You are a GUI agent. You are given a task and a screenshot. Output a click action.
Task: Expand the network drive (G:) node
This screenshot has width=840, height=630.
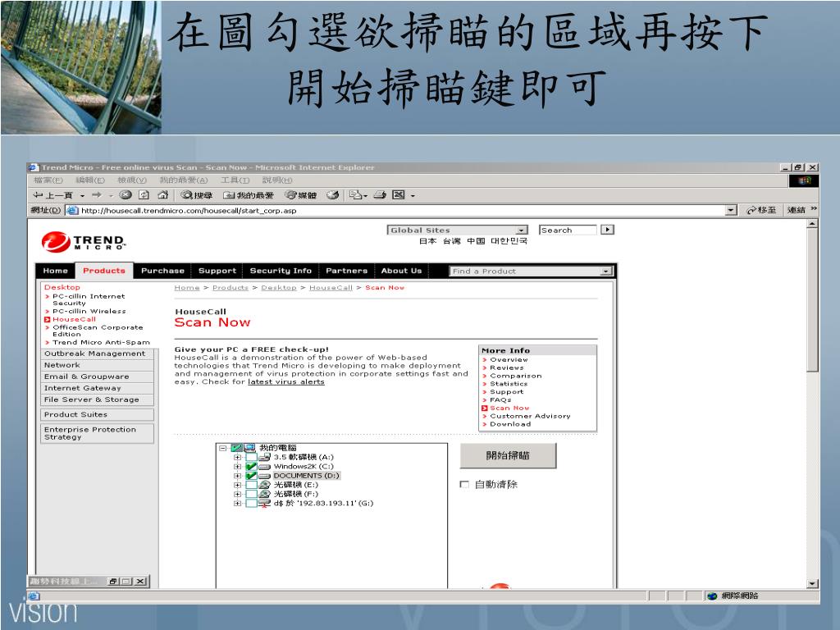point(237,504)
